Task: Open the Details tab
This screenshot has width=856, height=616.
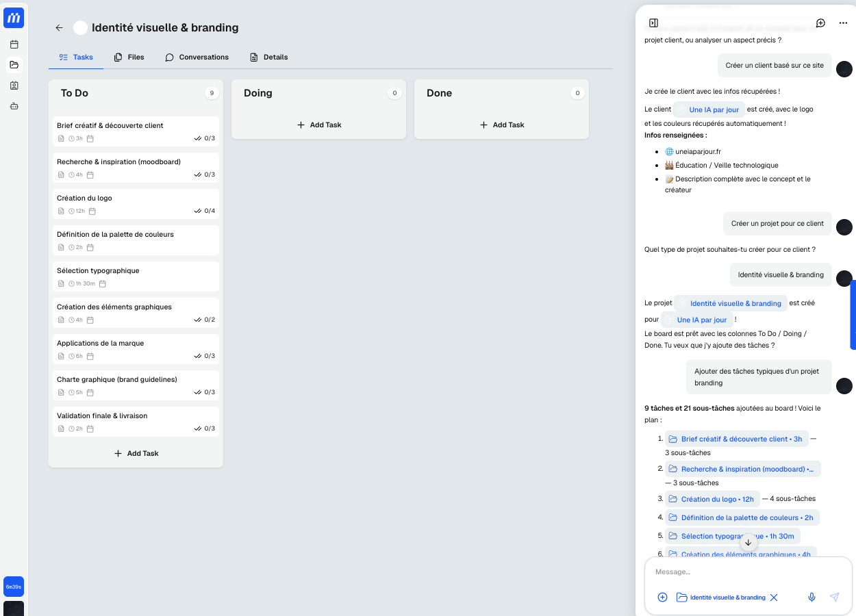Action: point(268,57)
